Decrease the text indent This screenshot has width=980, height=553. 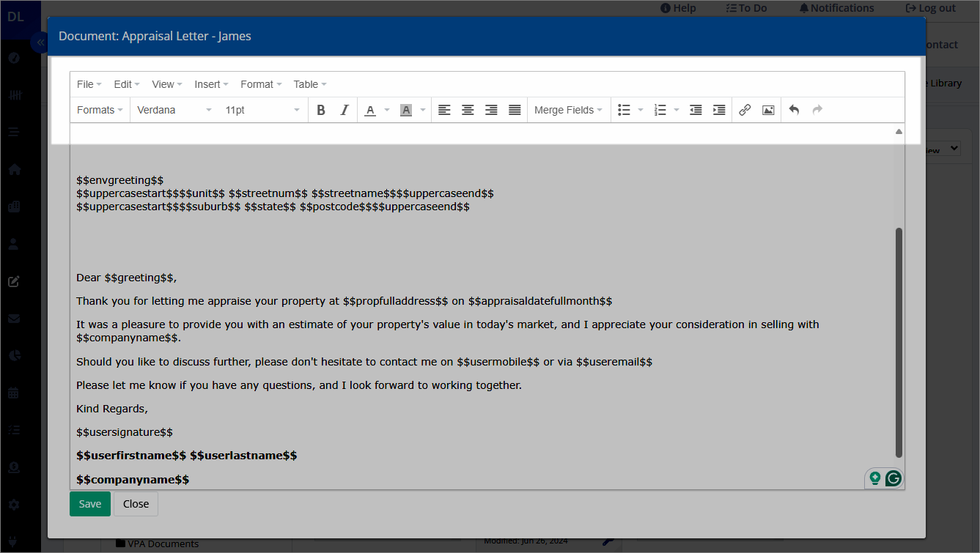click(696, 110)
